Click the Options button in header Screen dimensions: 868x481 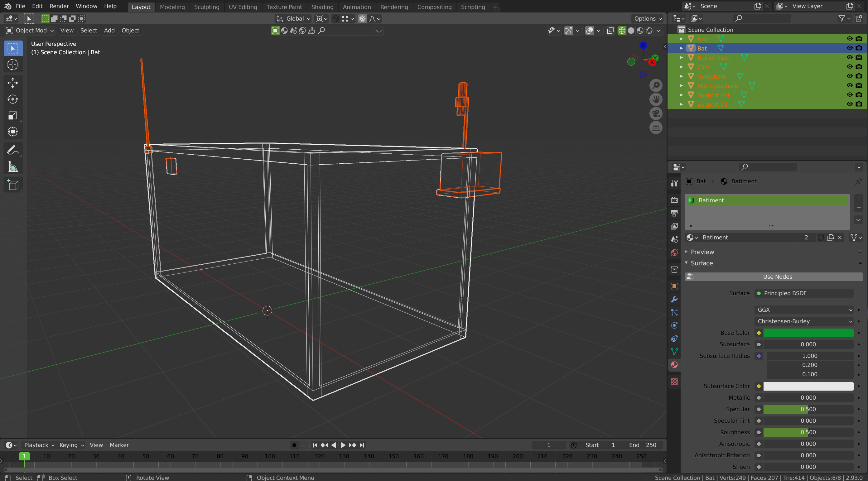click(647, 18)
